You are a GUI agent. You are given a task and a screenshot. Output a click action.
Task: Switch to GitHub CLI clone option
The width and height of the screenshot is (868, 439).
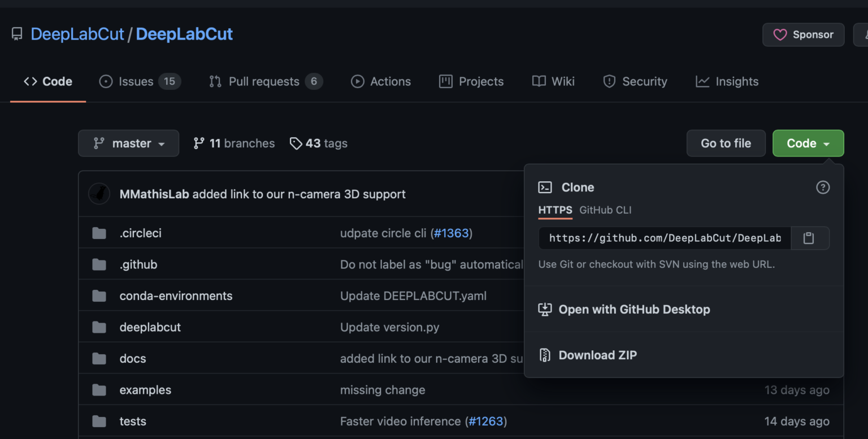(x=605, y=210)
